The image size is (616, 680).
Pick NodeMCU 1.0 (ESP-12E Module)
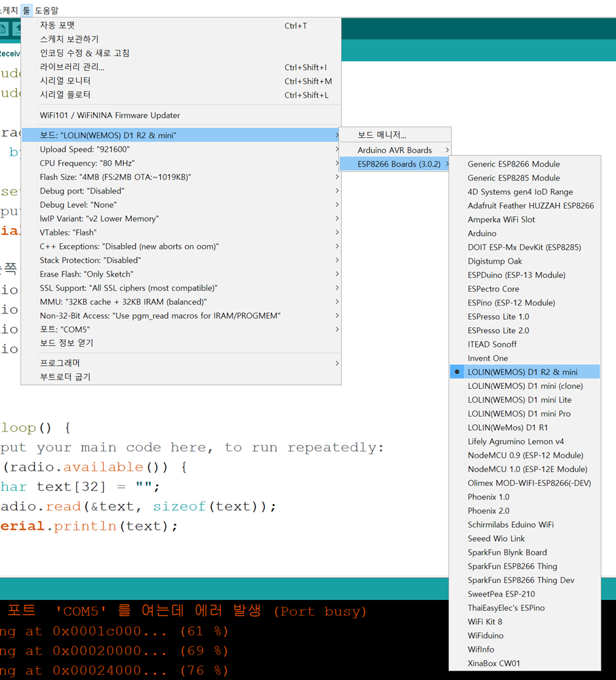pos(525,470)
